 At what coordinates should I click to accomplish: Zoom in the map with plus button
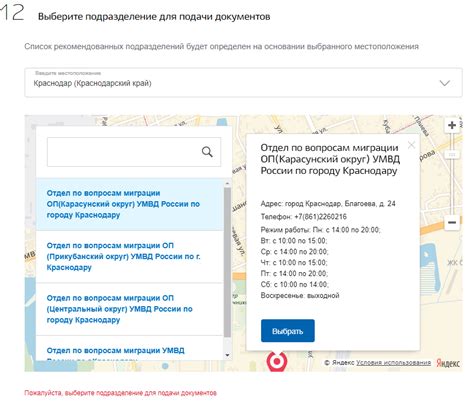(452, 125)
